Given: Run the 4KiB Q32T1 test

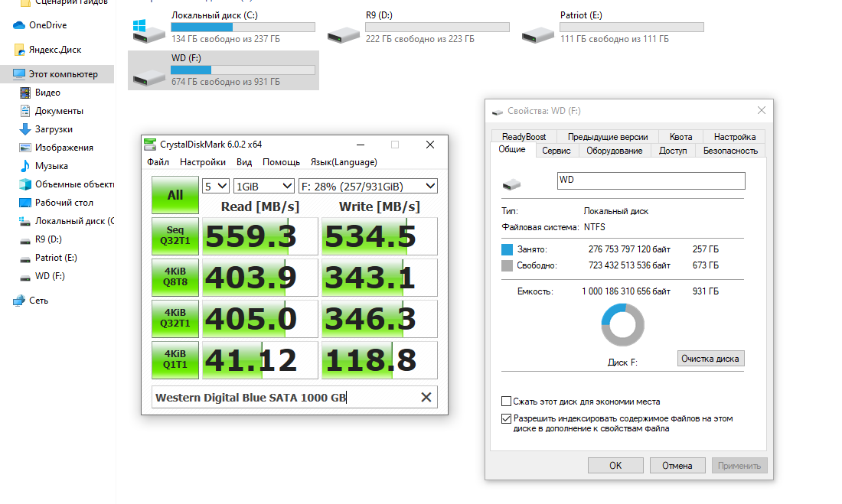Looking at the screenshot, I should (x=175, y=318).
